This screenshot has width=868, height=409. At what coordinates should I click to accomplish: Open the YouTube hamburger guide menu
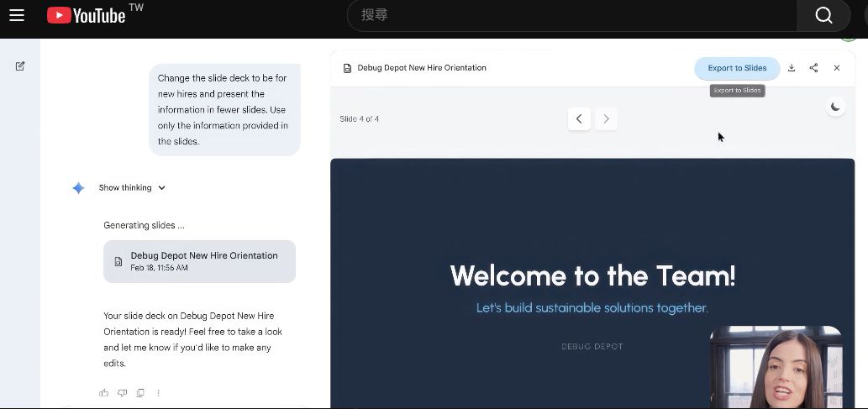pos(17,15)
